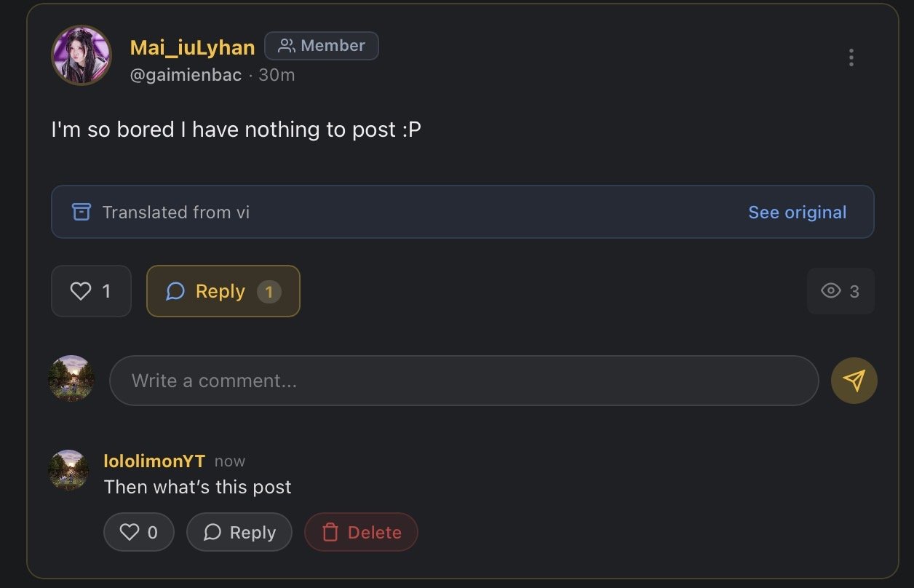Click the username Mai_iuLyhan
Image resolution: width=914 pixels, height=588 pixels.
(x=192, y=46)
